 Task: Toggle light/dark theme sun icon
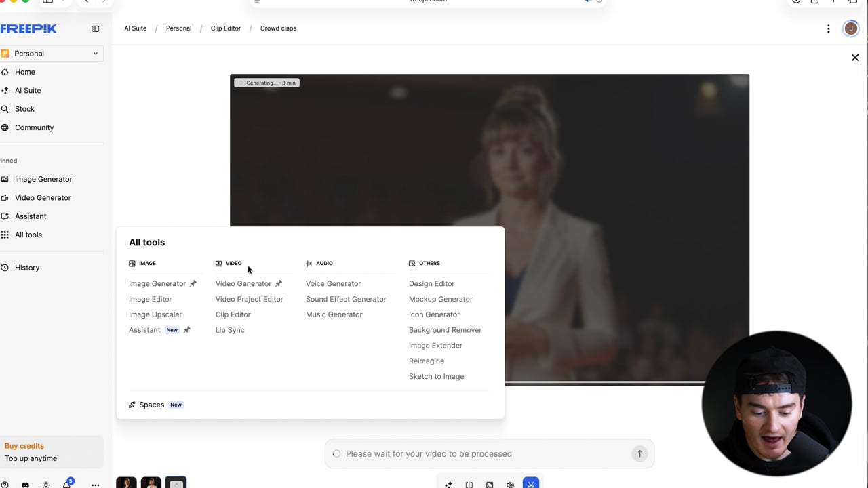(45, 485)
